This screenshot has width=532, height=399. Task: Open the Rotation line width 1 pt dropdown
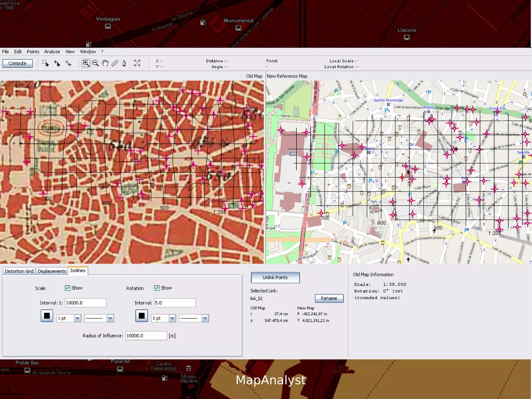(x=172, y=318)
